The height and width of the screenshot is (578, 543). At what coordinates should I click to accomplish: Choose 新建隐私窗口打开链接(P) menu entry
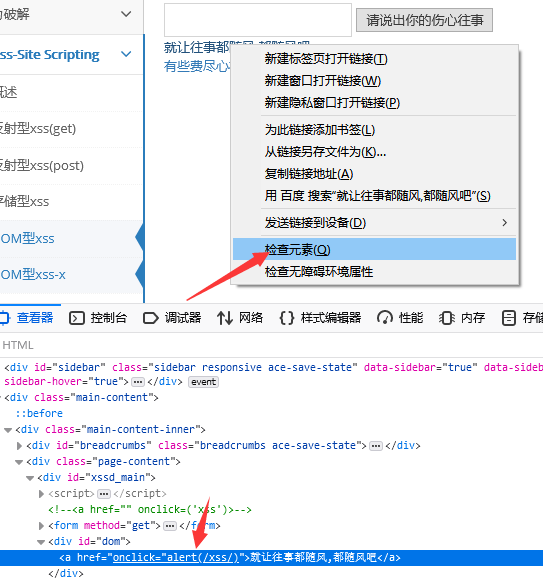coord(374,103)
